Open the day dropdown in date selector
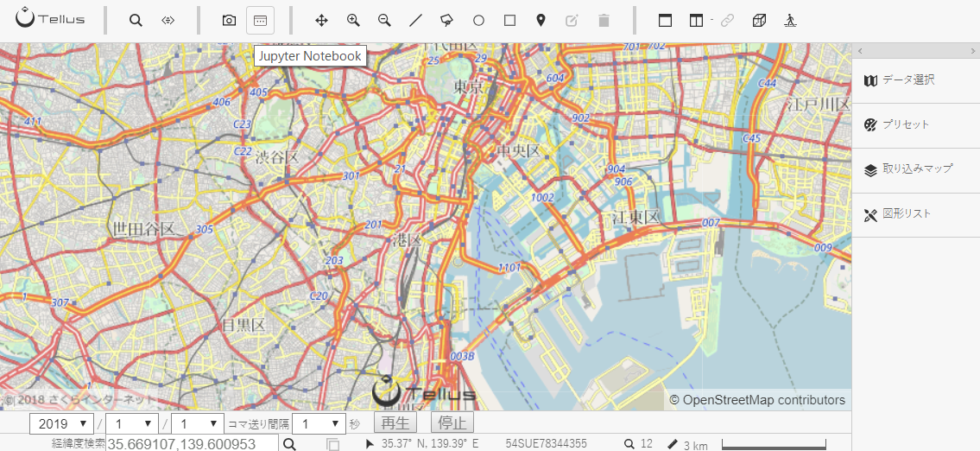 click(198, 423)
